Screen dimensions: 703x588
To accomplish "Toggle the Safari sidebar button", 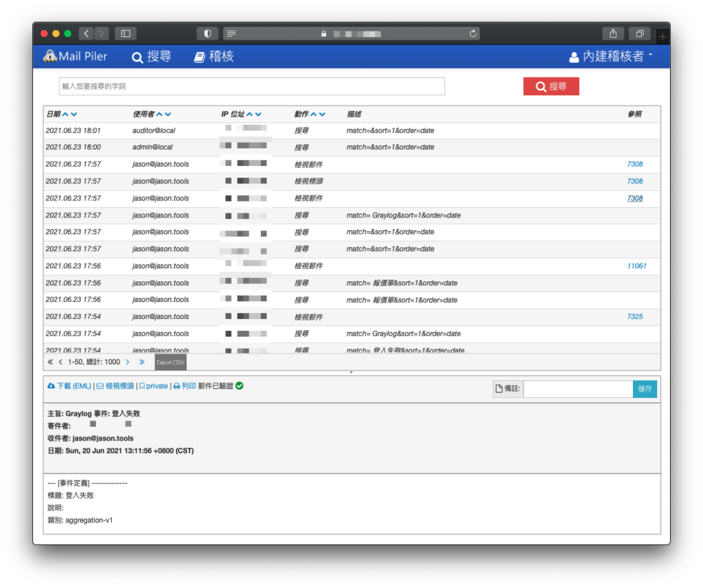I will pos(126,34).
